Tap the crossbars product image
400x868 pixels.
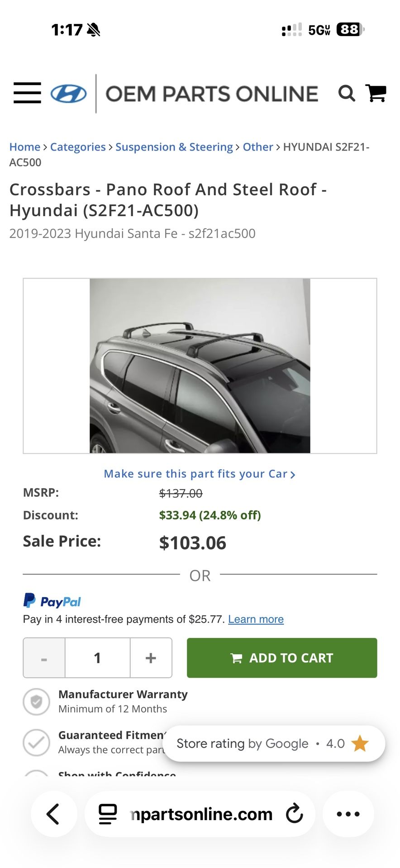[200, 365]
